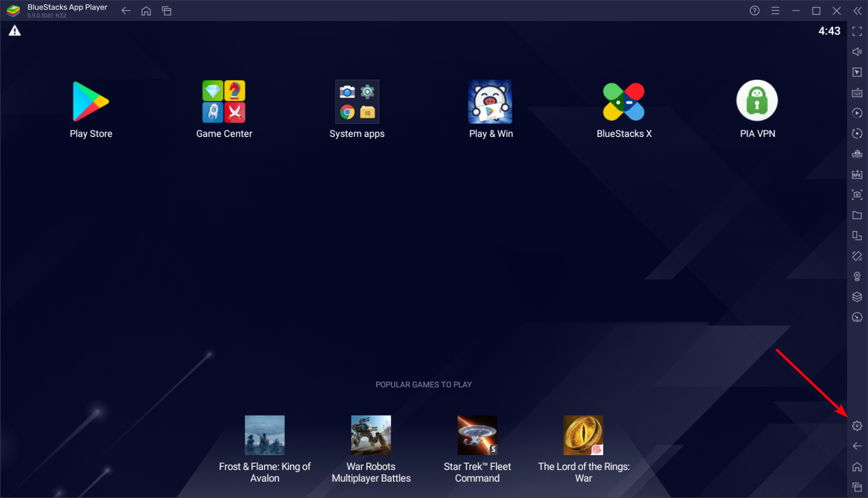Click the sidebar home button at bottom
The width and height of the screenshot is (868, 498).
(x=857, y=467)
